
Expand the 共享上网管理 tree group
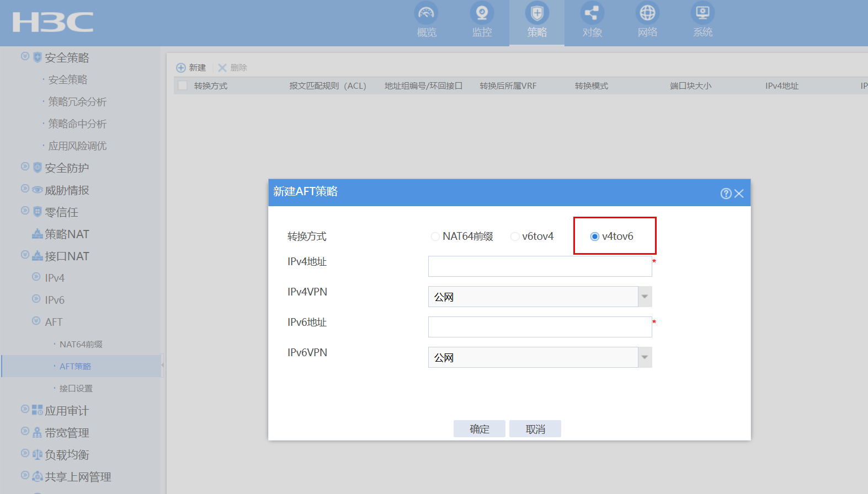[25, 475]
